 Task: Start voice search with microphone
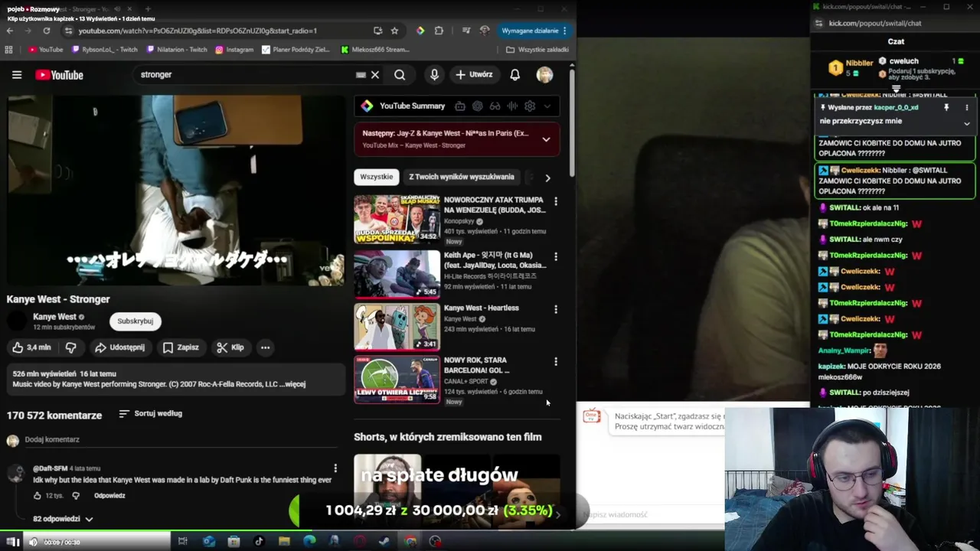click(434, 75)
